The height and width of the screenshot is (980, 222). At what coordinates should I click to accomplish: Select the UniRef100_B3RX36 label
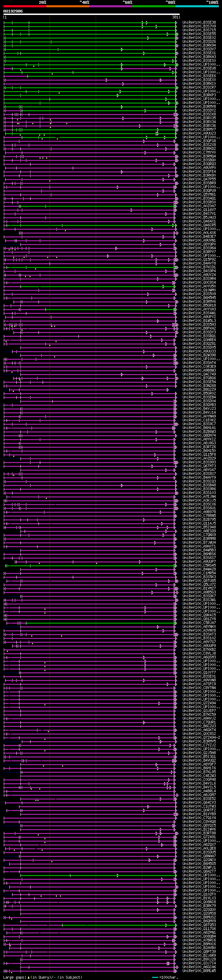pos(199,125)
